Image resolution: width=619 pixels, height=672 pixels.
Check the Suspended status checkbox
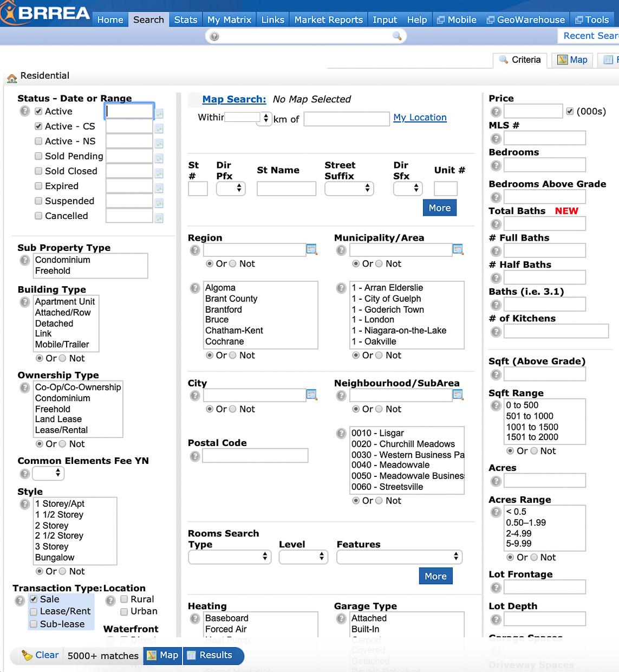tap(38, 201)
